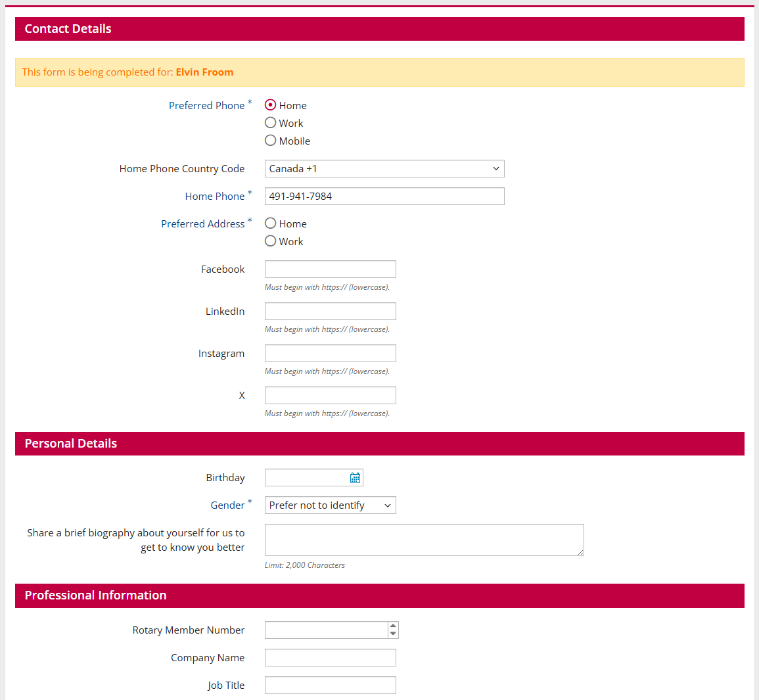The image size is (759, 700).
Task: Click the up stepper on Rotary Member Number
Action: 392,626
